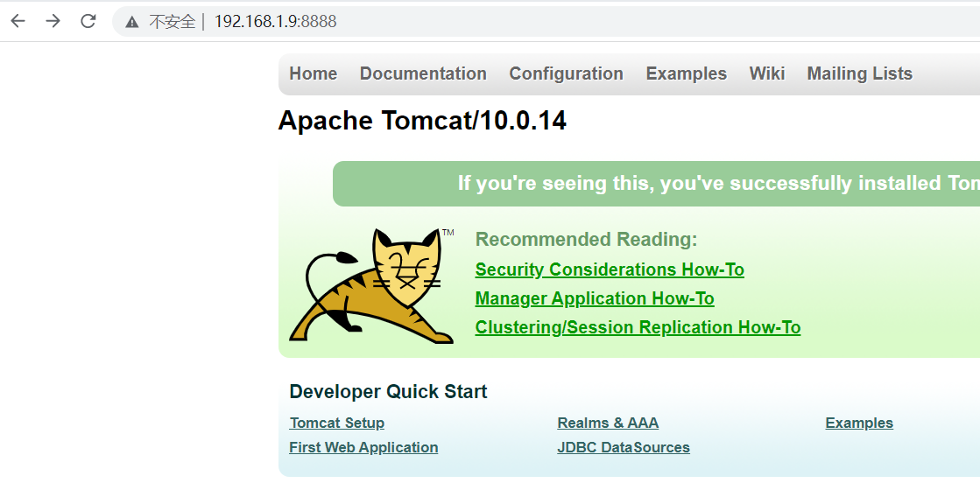
Task: Open the JDBC DataSources link
Action: [x=624, y=447]
